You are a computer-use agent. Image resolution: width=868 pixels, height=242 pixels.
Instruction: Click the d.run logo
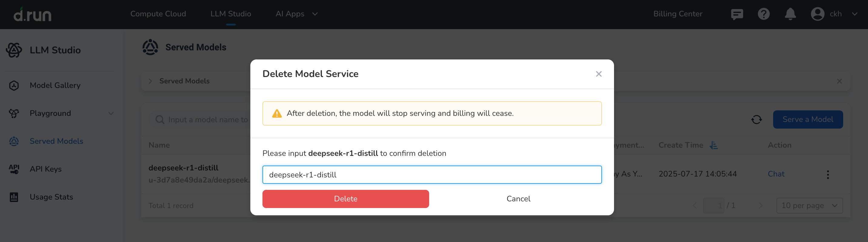click(x=32, y=15)
